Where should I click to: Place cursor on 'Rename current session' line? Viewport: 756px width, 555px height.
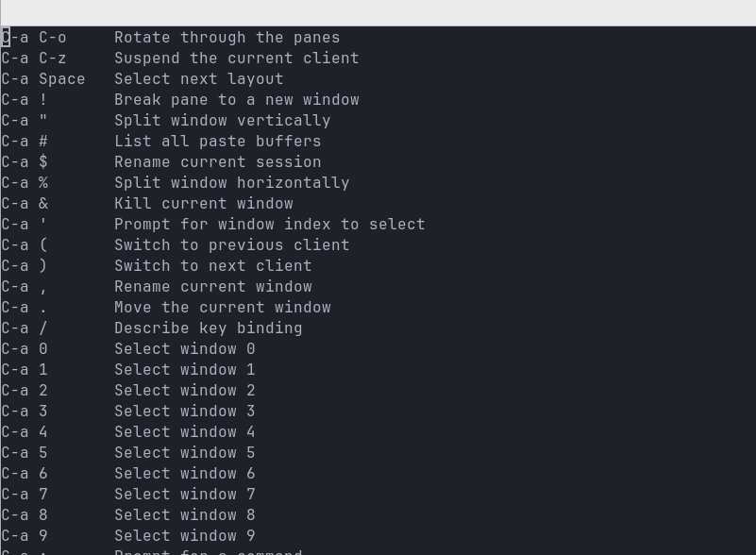217,162
